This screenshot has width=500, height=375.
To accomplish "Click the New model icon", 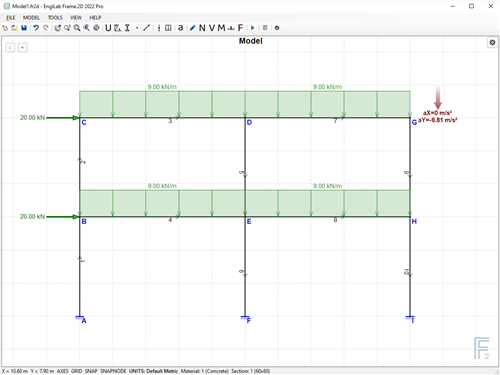I will (x=5, y=28).
